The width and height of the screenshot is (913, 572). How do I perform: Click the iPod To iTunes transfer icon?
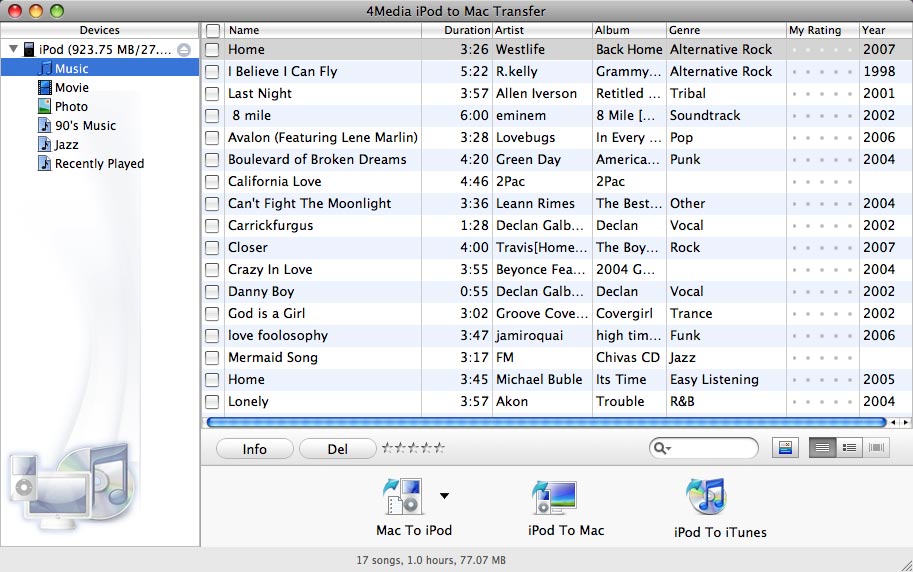point(706,496)
